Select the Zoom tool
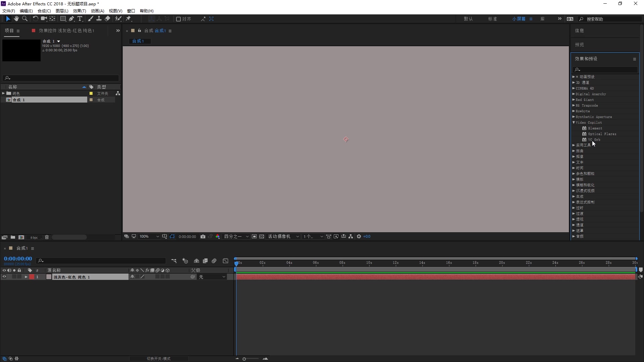This screenshot has height=362, width=644. [x=25, y=19]
